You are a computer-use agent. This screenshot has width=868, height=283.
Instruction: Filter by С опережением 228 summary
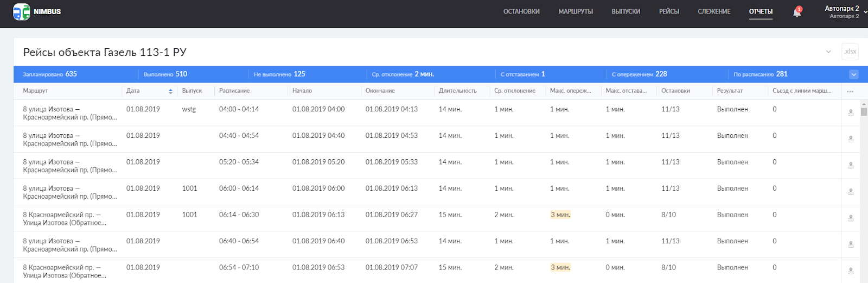pyautogui.click(x=640, y=74)
